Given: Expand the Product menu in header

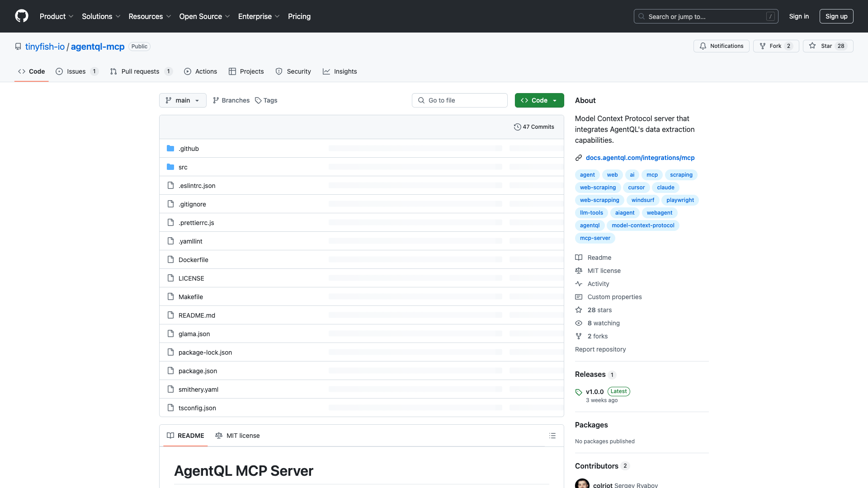Looking at the screenshot, I should click(x=56, y=16).
